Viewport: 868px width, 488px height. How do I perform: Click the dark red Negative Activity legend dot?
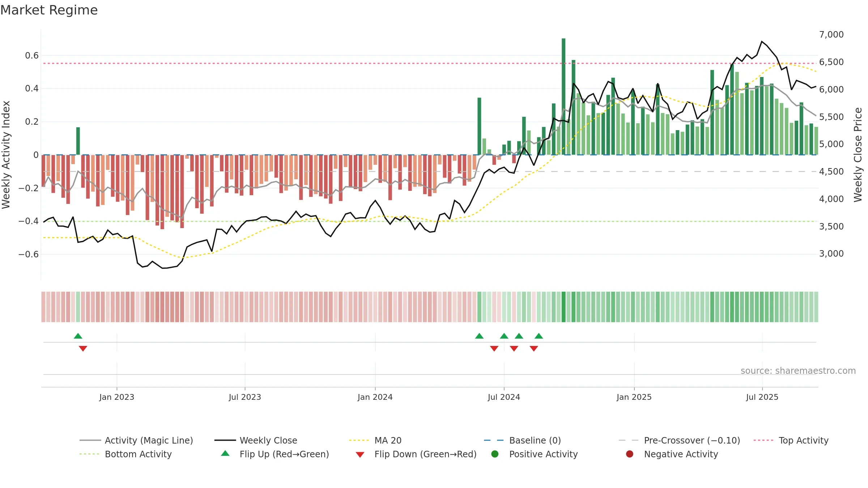pyautogui.click(x=630, y=454)
